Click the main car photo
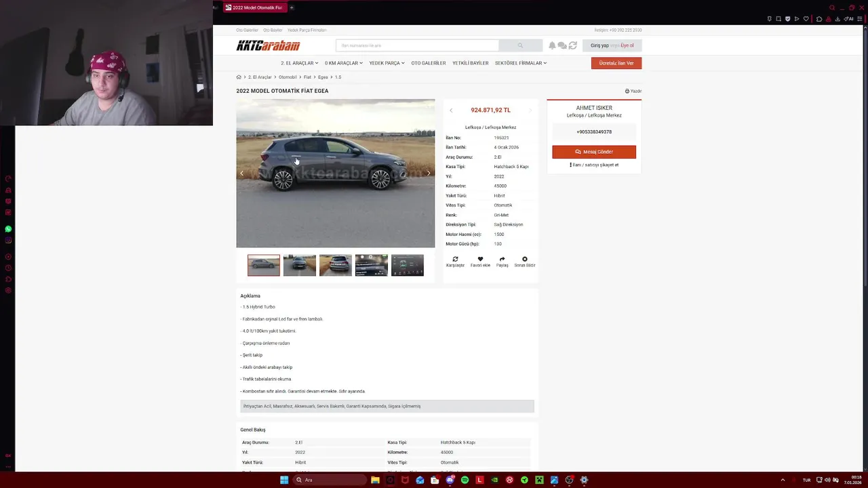The width and height of the screenshot is (868, 488). click(x=336, y=174)
